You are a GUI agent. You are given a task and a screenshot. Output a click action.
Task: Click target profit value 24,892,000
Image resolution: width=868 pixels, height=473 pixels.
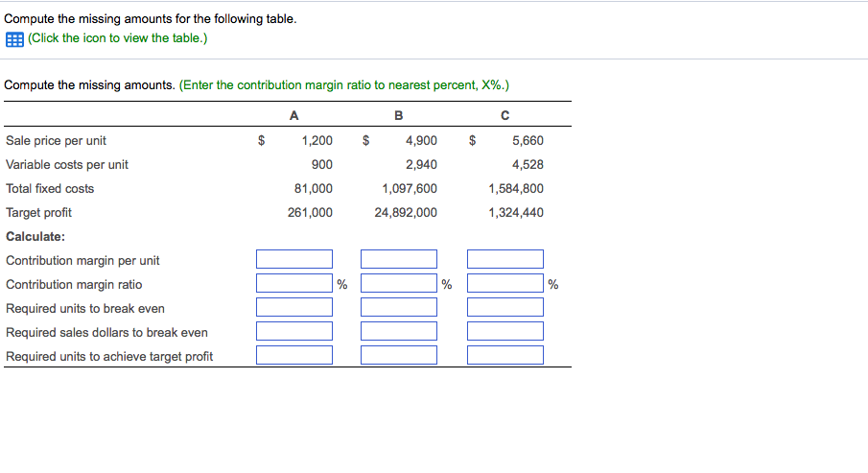pyautogui.click(x=406, y=213)
